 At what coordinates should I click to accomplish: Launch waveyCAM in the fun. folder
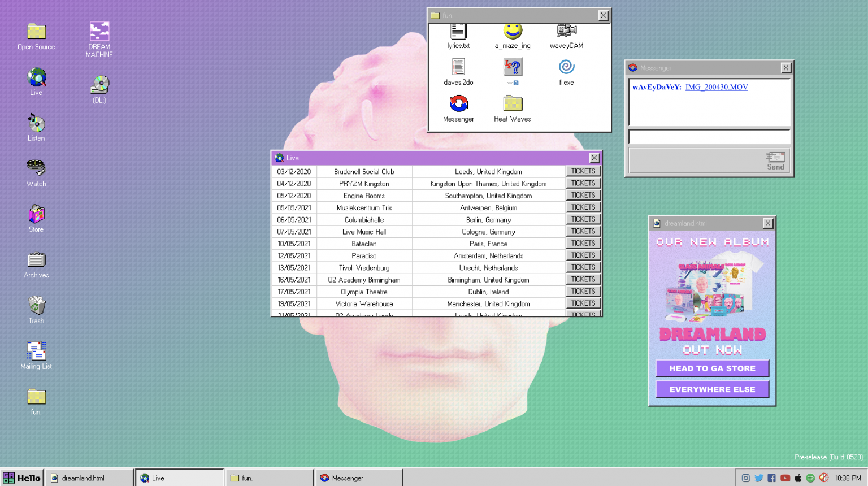(x=566, y=32)
